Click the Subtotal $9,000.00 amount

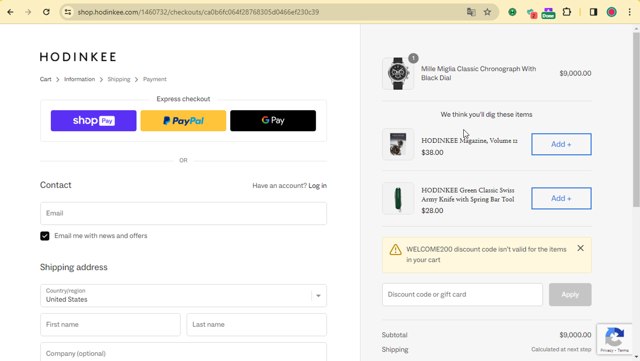[x=575, y=335]
